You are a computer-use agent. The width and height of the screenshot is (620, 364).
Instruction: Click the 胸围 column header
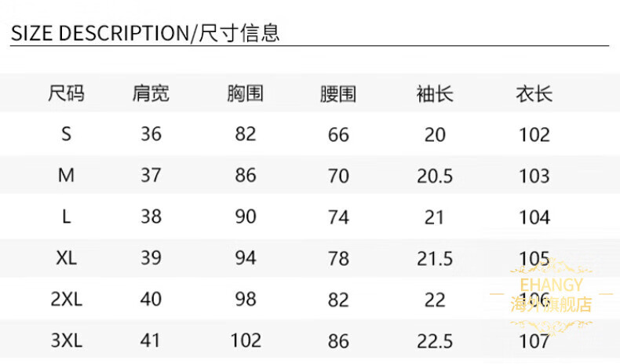[245, 94]
